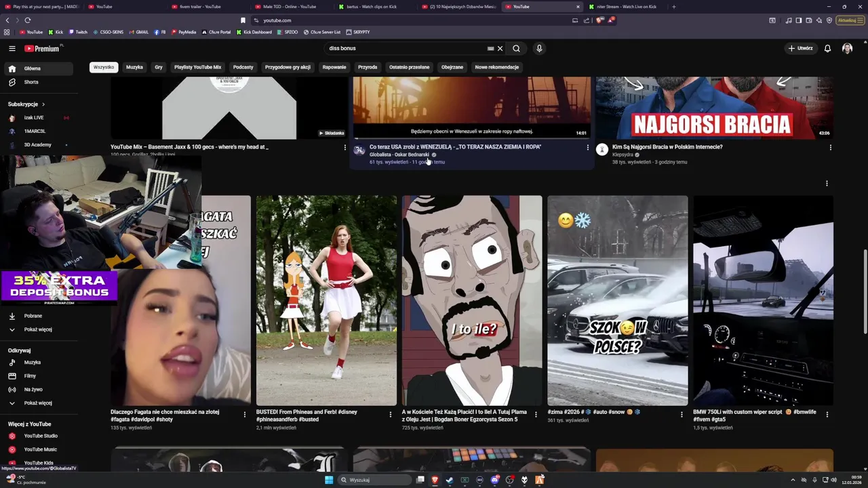Click the search magnifier button
The image size is (868, 488).
(x=516, y=48)
